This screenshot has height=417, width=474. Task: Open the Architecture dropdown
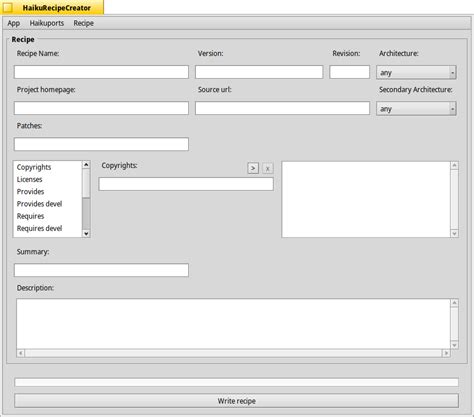tap(416, 72)
